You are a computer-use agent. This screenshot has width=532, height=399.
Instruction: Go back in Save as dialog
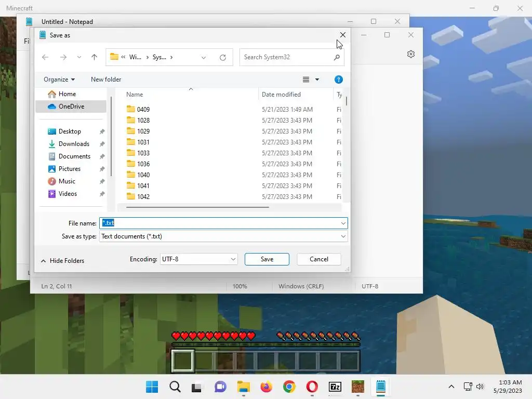(45, 57)
